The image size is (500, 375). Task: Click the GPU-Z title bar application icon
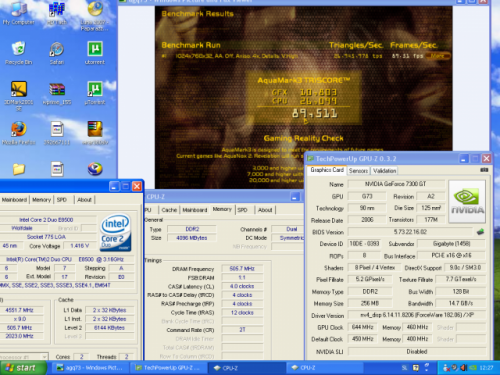310,159
